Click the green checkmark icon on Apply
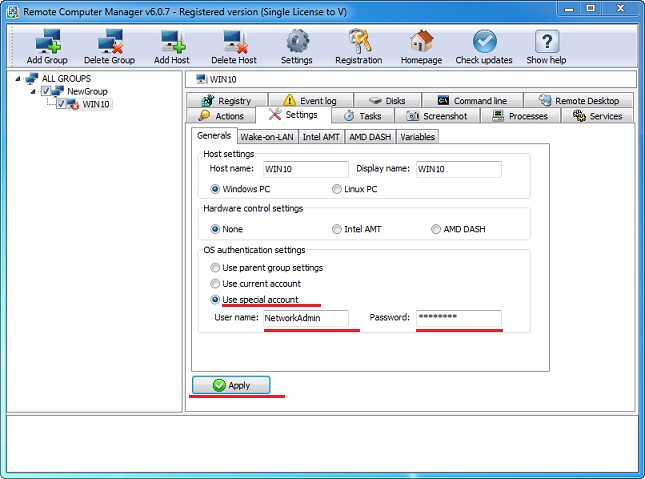645x479 pixels. 219,385
